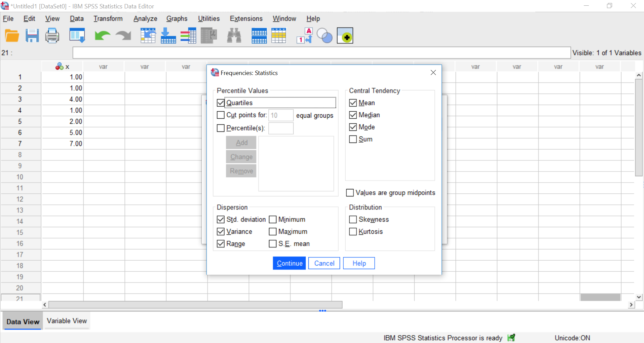Click the Percentile(s) value input field
Screen dimensions: 644x343
pyautogui.click(x=281, y=128)
